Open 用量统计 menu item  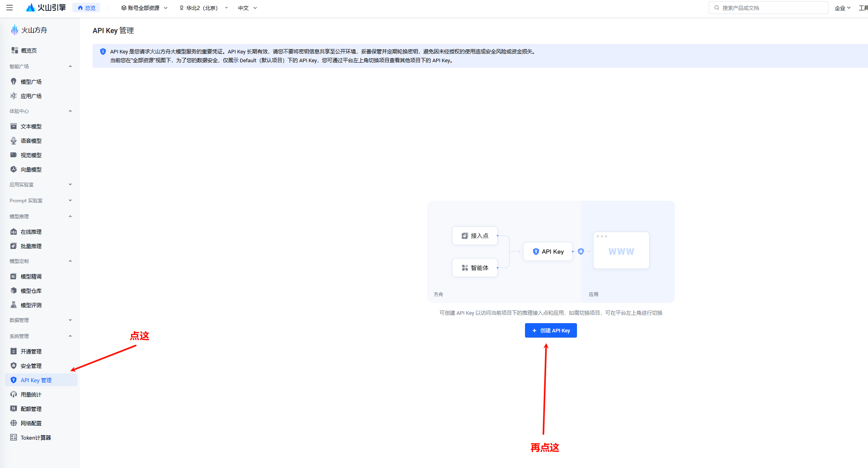click(41, 394)
